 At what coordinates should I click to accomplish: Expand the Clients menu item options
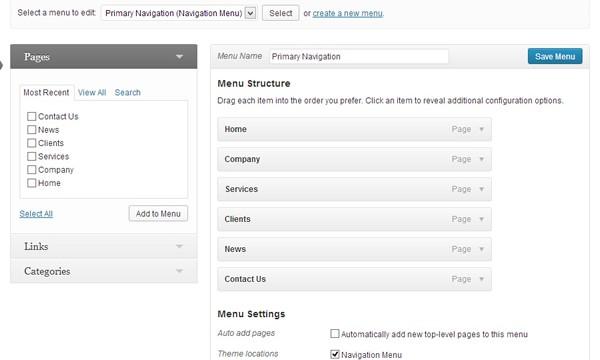[x=482, y=219]
